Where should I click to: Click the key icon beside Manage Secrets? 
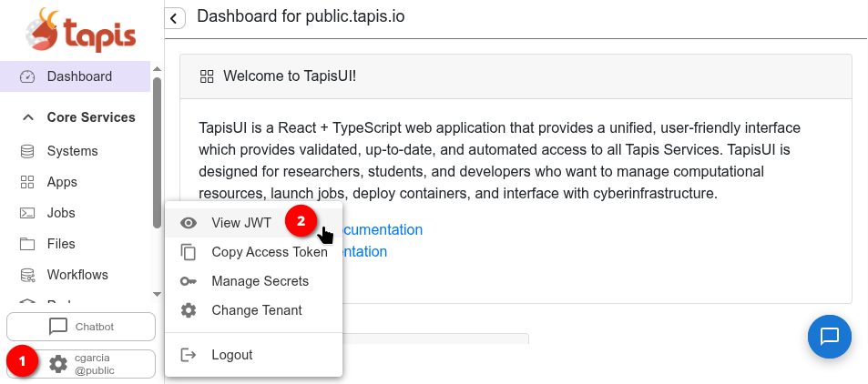point(189,282)
